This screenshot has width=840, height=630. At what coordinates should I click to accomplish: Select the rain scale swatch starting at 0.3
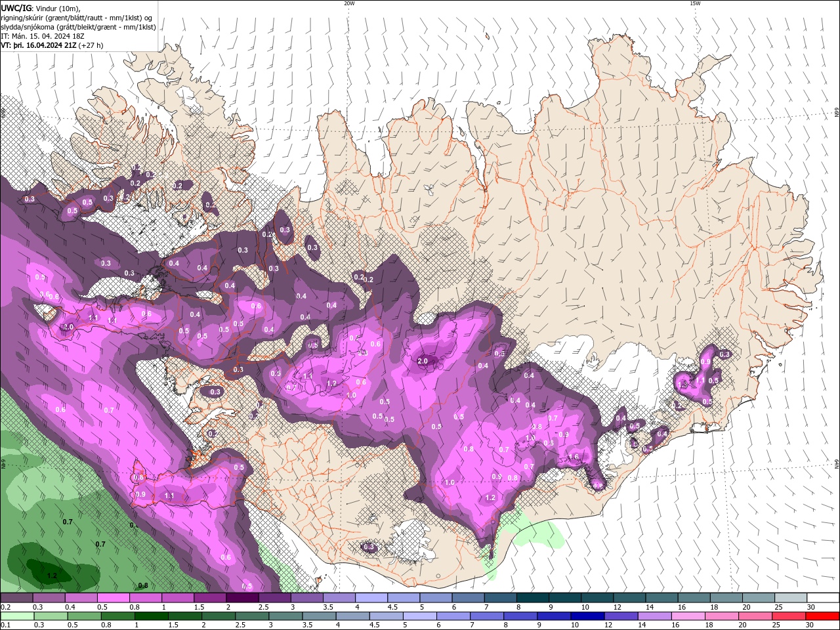point(51,616)
